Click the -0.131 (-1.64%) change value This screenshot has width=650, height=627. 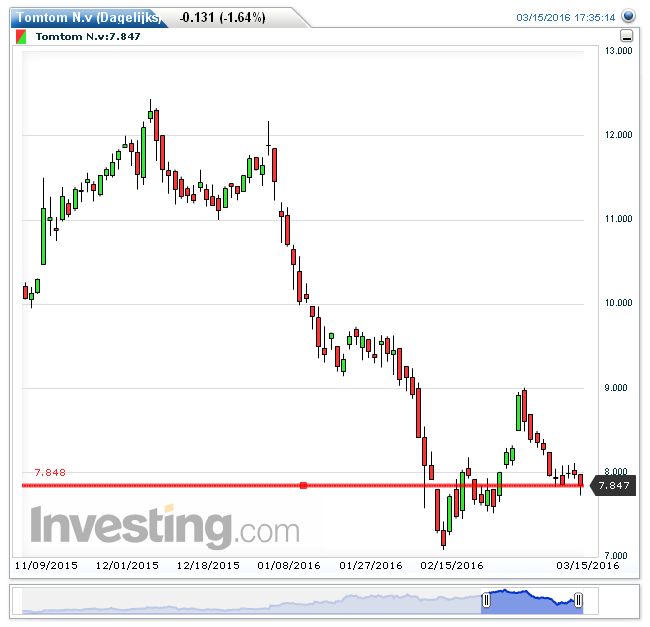[223, 17]
